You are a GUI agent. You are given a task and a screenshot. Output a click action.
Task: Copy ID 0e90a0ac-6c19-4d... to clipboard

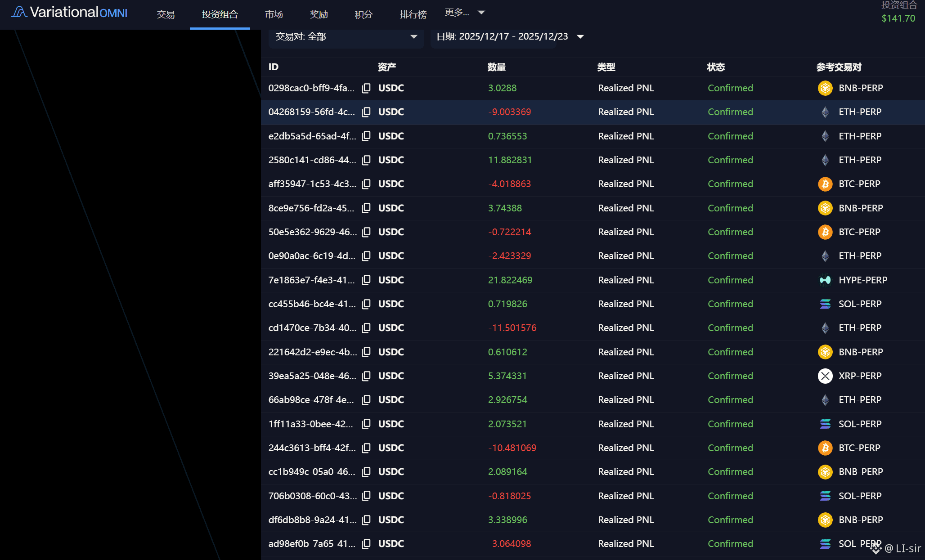click(366, 256)
